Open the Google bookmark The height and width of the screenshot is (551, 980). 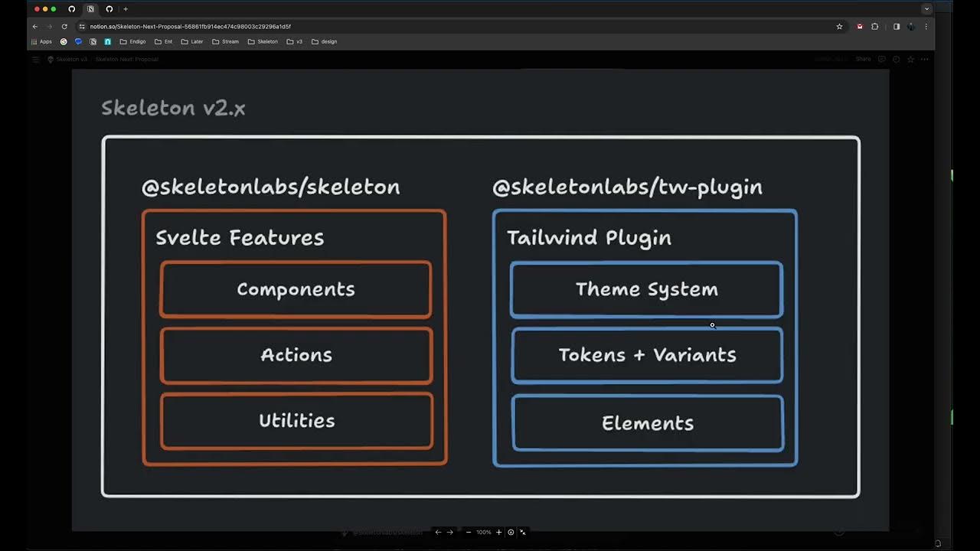pyautogui.click(x=64, y=41)
